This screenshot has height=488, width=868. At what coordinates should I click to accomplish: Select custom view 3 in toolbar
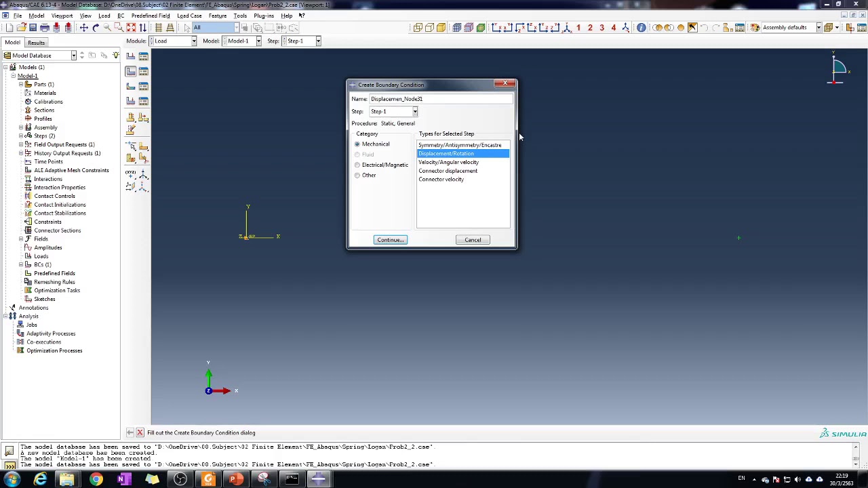click(x=601, y=28)
